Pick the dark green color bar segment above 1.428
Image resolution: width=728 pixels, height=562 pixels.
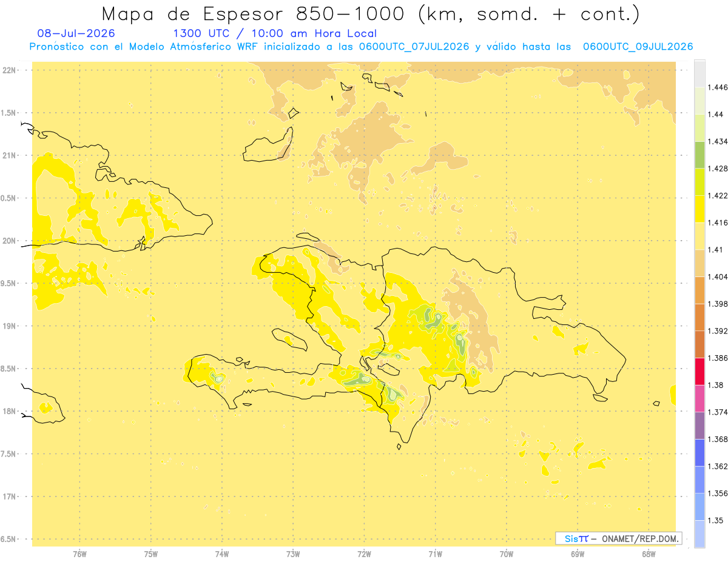coord(699,155)
